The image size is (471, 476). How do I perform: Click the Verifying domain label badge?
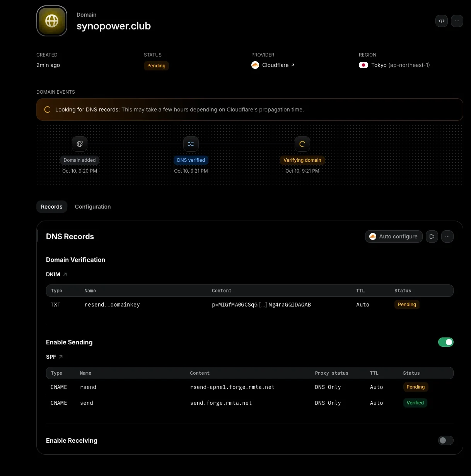[x=302, y=160]
